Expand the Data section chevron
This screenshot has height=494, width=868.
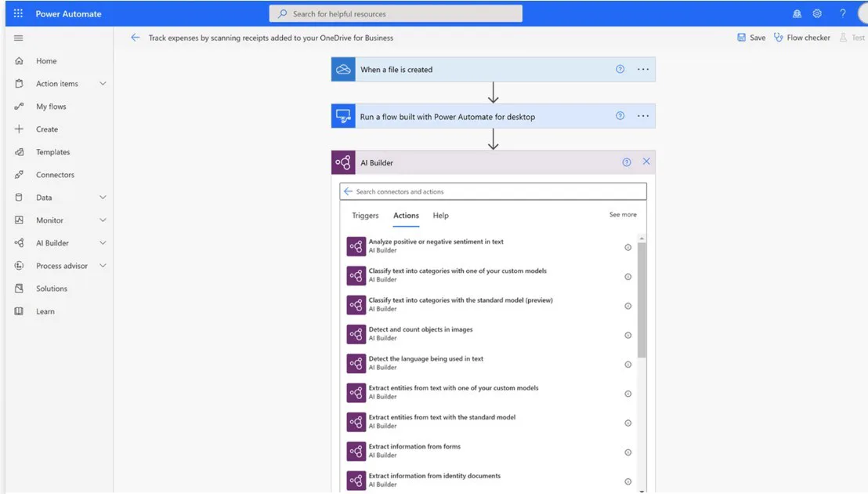[103, 197]
